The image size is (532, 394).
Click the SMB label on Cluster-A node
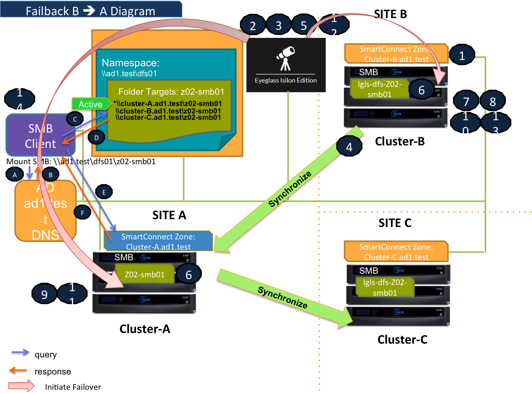click(x=124, y=257)
